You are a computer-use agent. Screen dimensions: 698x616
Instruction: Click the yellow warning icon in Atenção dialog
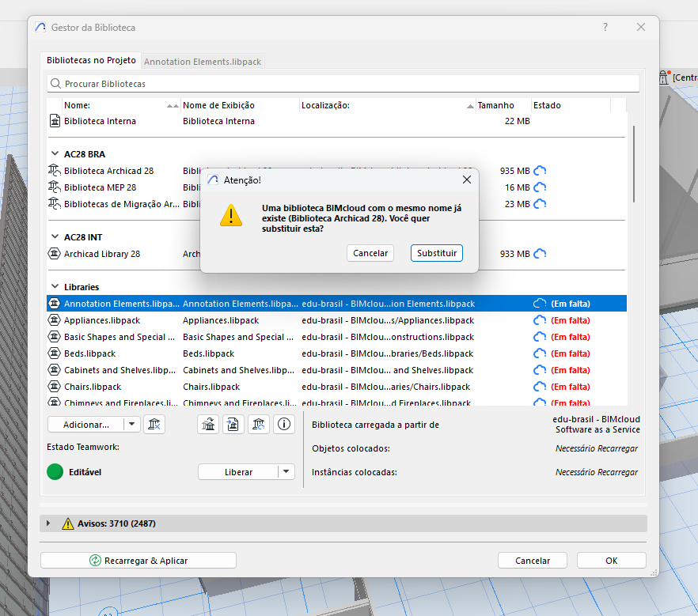[x=231, y=216]
